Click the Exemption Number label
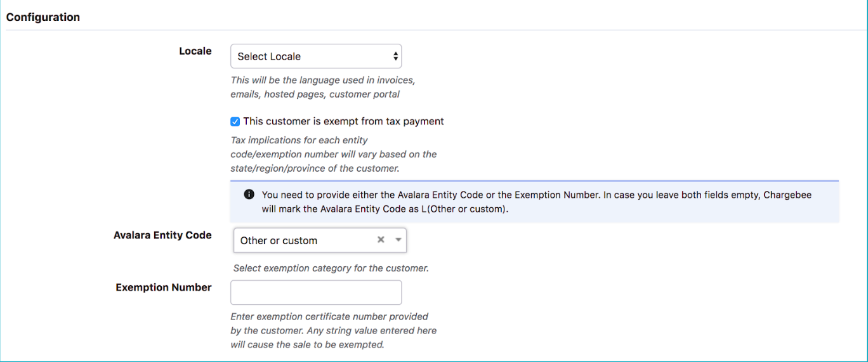 163,288
